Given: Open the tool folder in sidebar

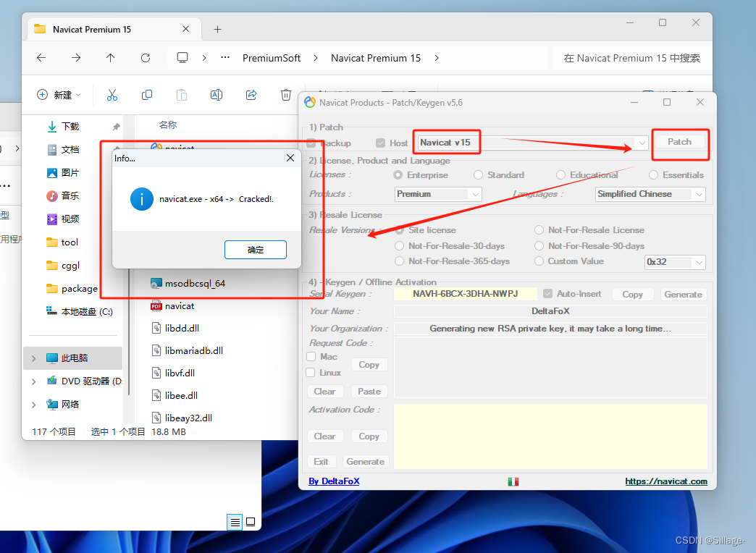Looking at the screenshot, I should (62, 242).
